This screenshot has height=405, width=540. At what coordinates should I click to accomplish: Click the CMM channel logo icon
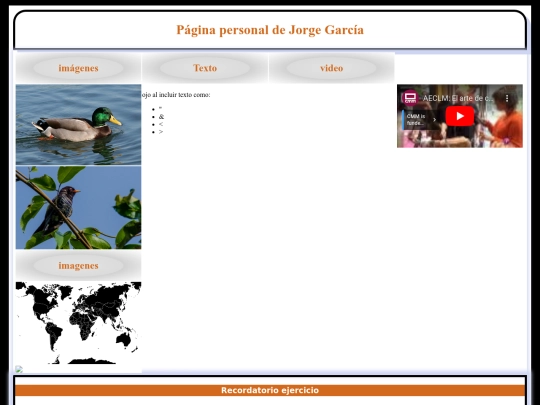point(410,98)
